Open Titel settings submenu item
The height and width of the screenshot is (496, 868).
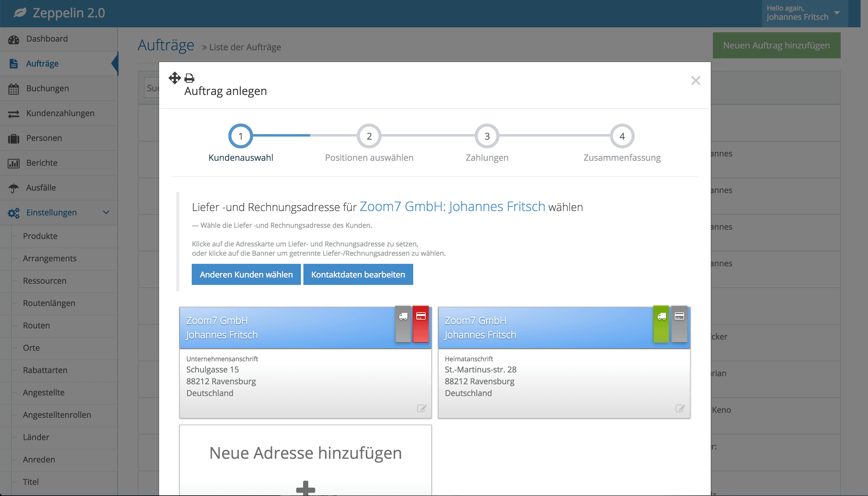pos(31,482)
